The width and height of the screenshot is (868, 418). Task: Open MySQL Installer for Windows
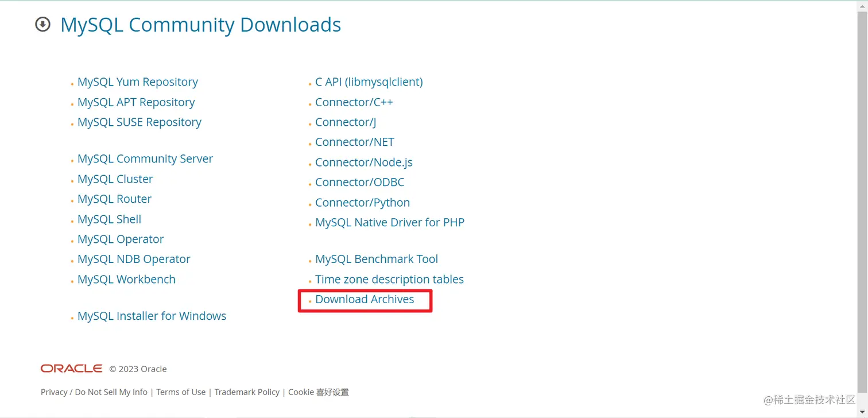(152, 316)
